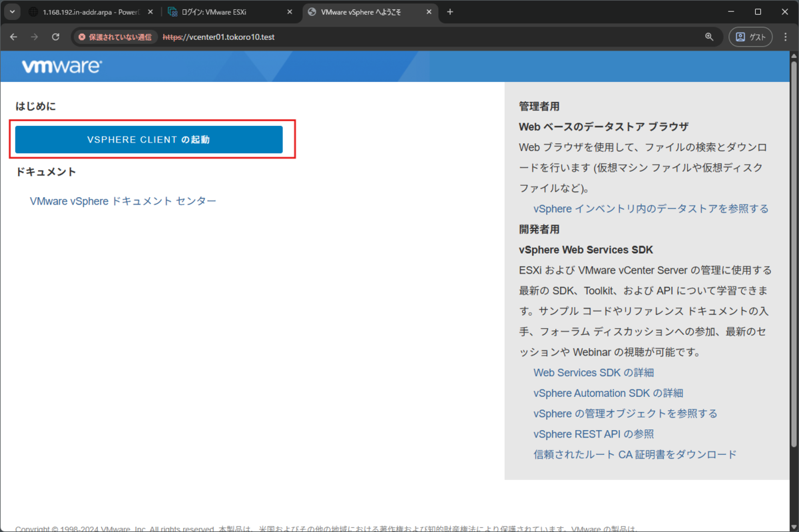
Task: Open the browser three-dot menu
Action: (x=784, y=37)
